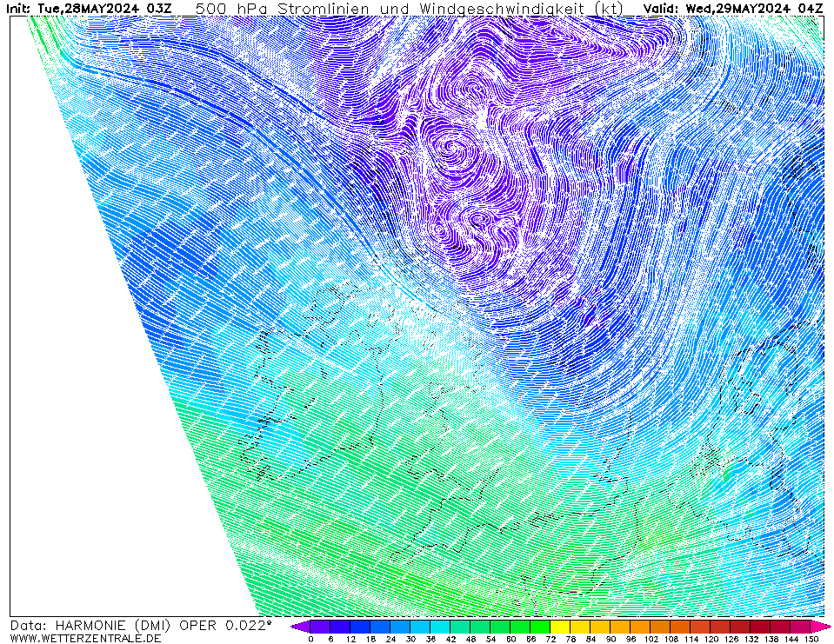Click the '60' legend scale label
The height and width of the screenshot is (644, 834).
(x=510, y=639)
